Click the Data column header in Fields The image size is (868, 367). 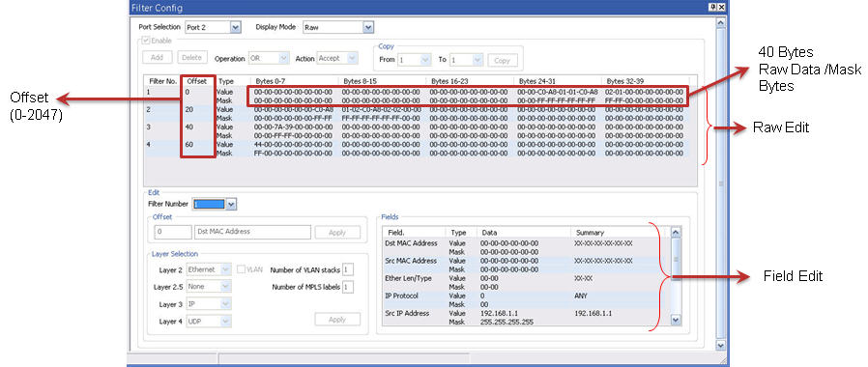524,233
